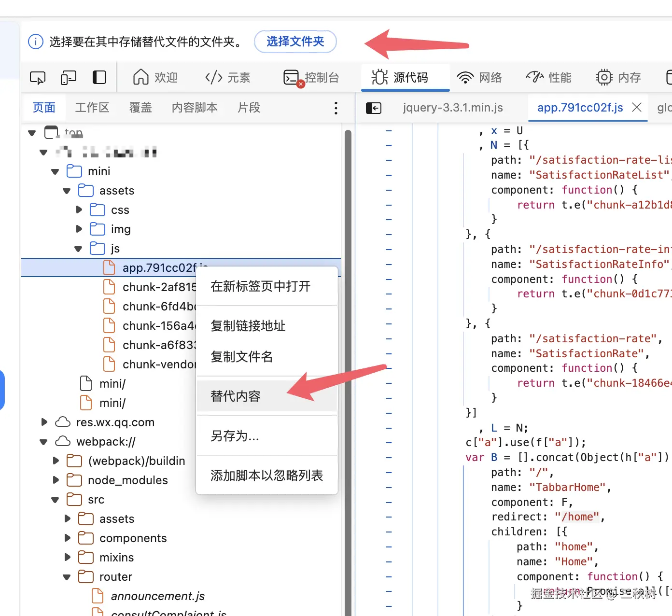Image resolution: width=672 pixels, height=616 pixels.
Task: Click the 选择文件夹 button
Action: [295, 42]
